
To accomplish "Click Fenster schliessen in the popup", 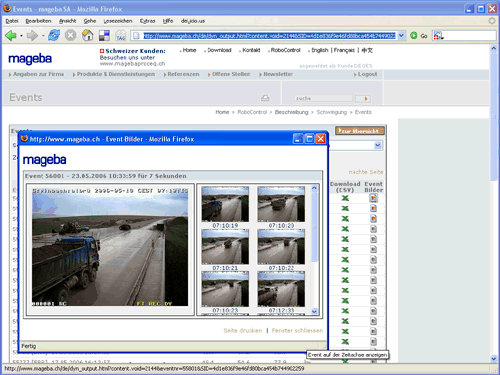I will (x=297, y=330).
